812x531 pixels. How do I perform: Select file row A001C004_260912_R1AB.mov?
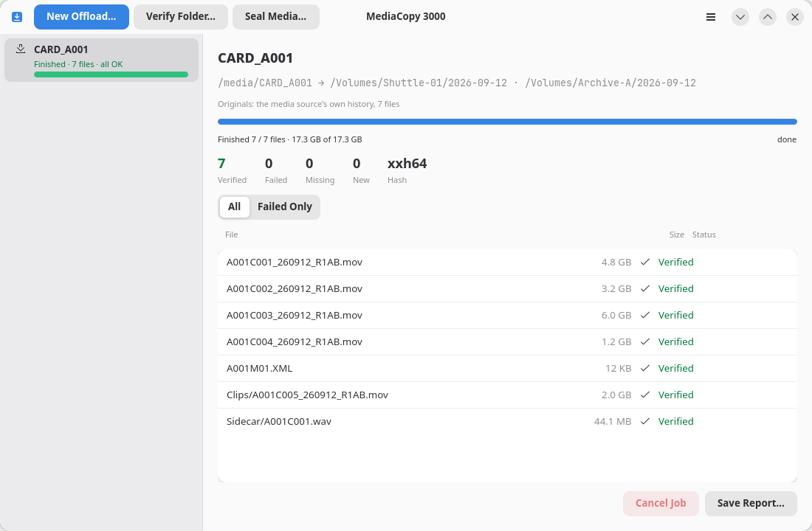coord(507,341)
